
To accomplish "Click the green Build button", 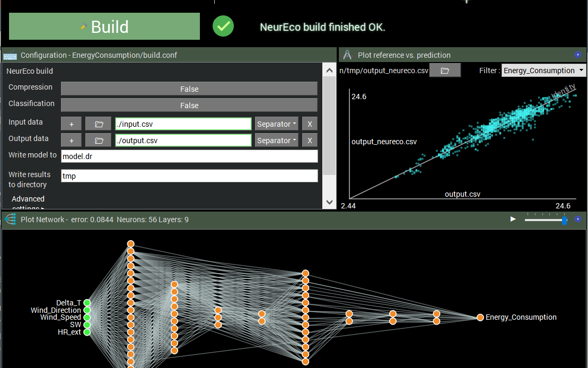I will (x=104, y=27).
